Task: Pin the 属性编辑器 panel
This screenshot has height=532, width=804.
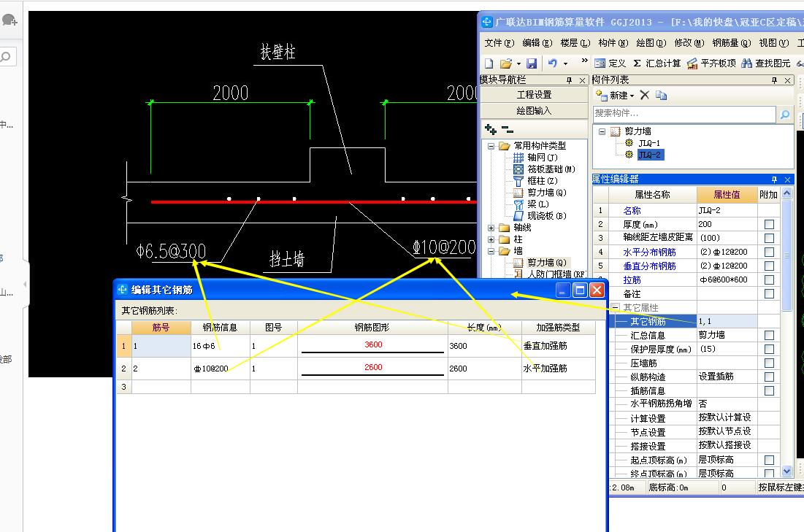Action: (x=774, y=180)
